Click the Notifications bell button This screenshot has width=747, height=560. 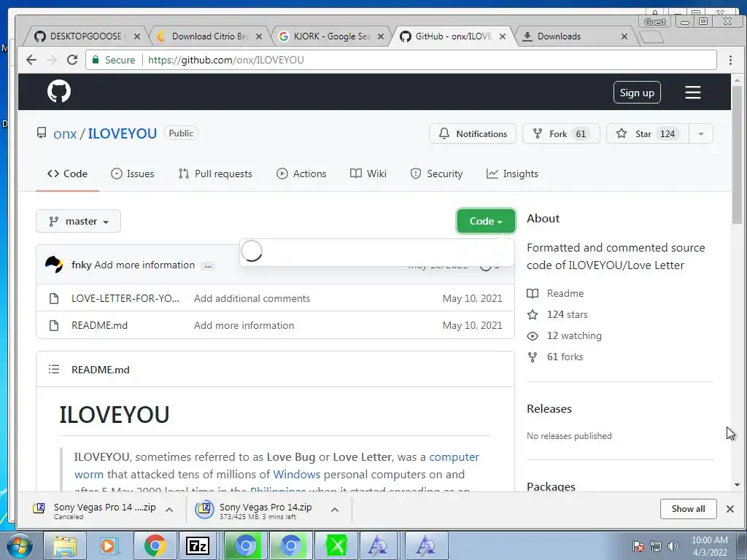472,134
